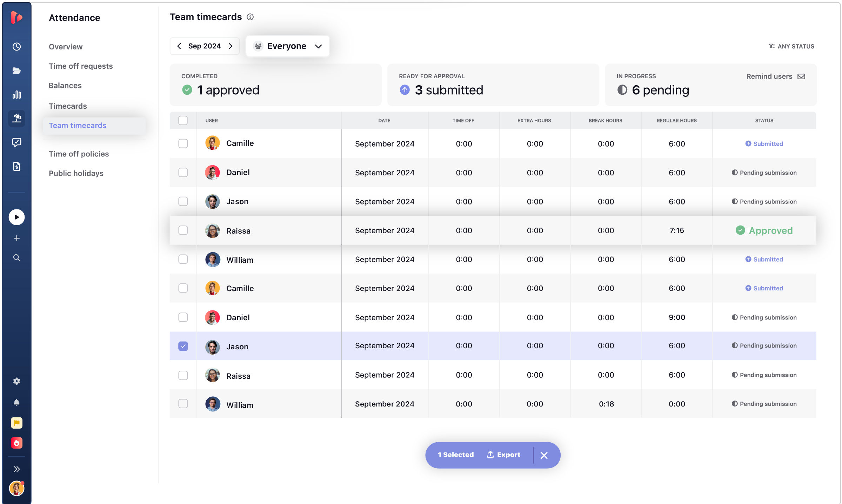The height and width of the screenshot is (504, 842).
Task: Open the approvals checkmark icon in sidebar
Action: pos(16,142)
